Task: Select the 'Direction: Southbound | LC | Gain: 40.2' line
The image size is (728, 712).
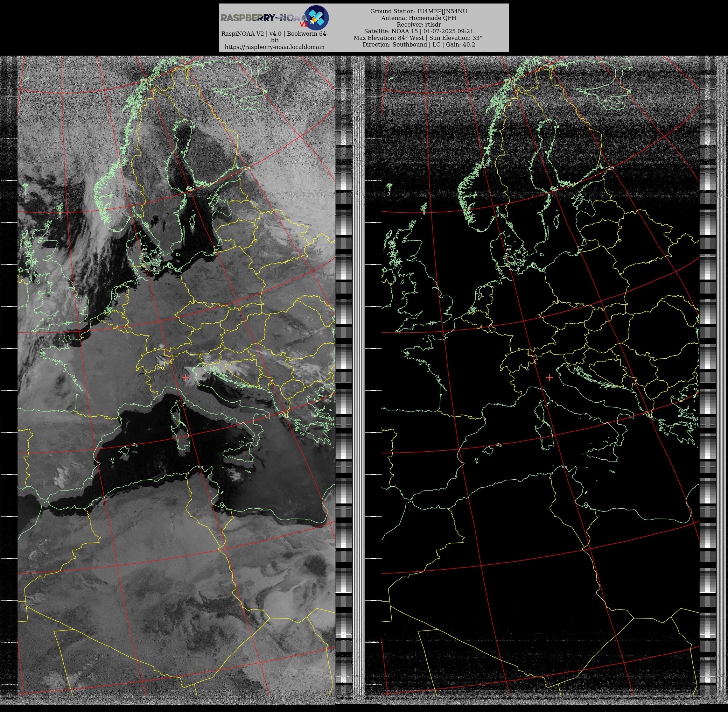Action: tap(419, 44)
